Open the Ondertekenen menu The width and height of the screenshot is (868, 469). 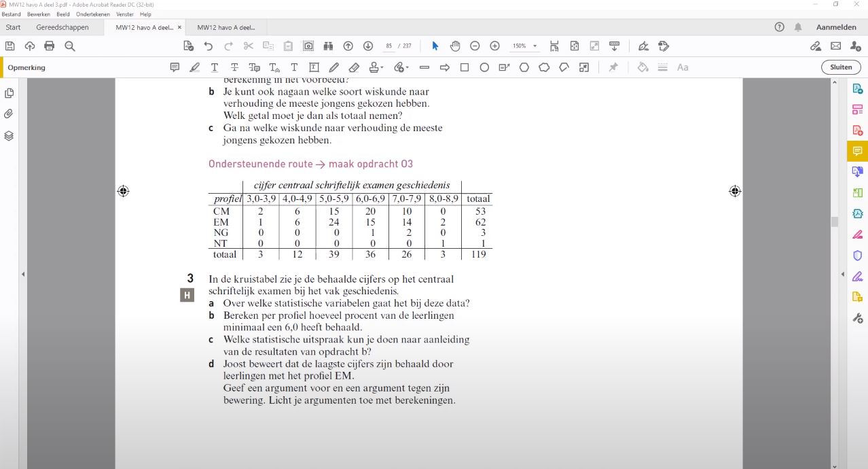point(94,14)
